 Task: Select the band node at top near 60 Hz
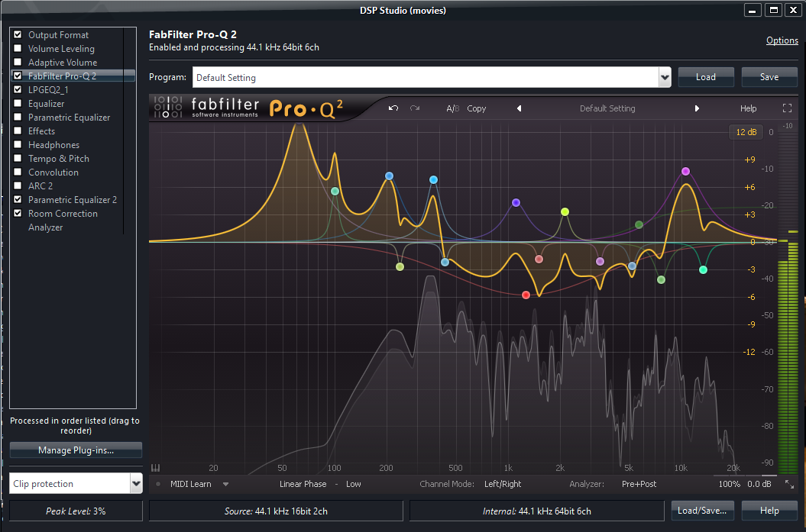(x=299, y=123)
